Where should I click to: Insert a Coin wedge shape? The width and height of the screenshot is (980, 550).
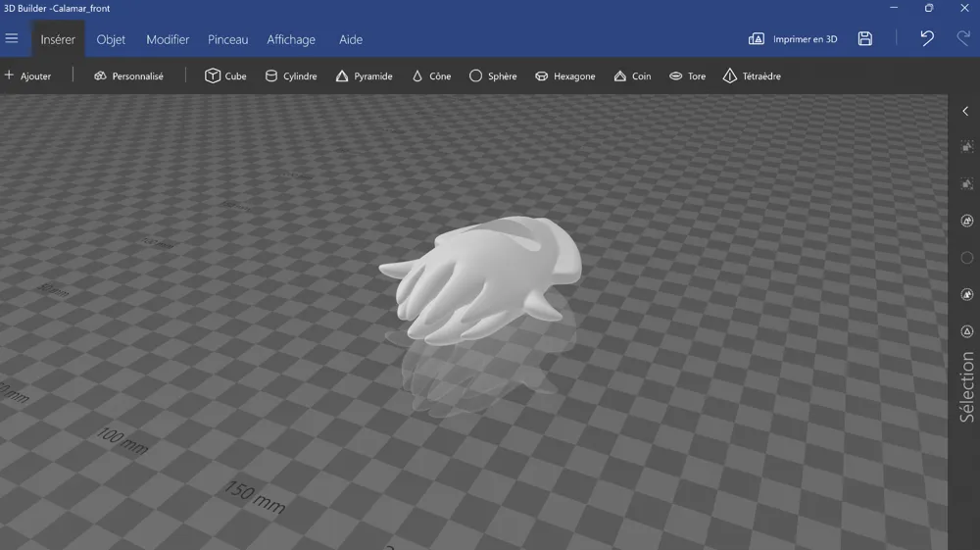(632, 75)
